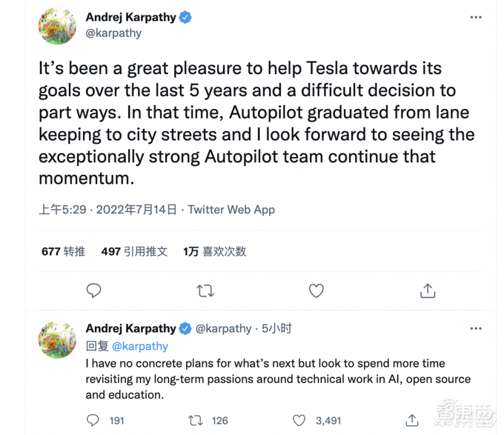
Task: Click the share icon on the reply tweet
Action: 412,420
